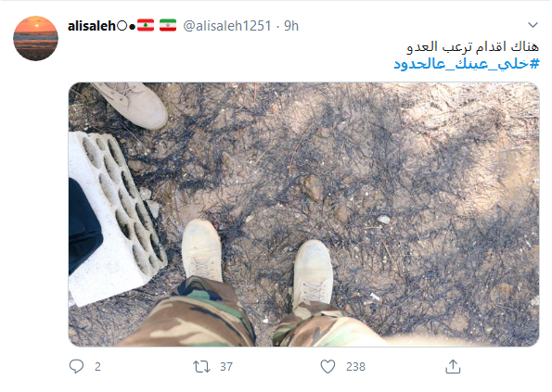
Task: Open the 9h timestamp link
Action: [x=291, y=26]
